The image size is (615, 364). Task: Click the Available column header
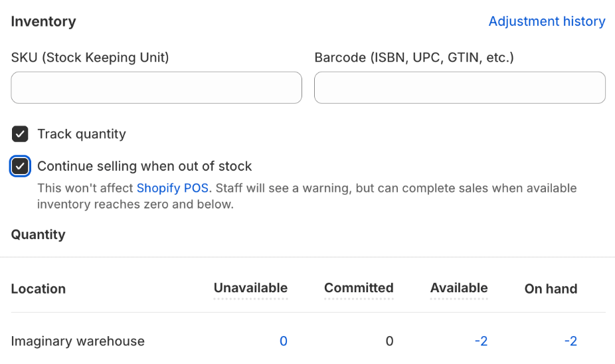(x=458, y=288)
